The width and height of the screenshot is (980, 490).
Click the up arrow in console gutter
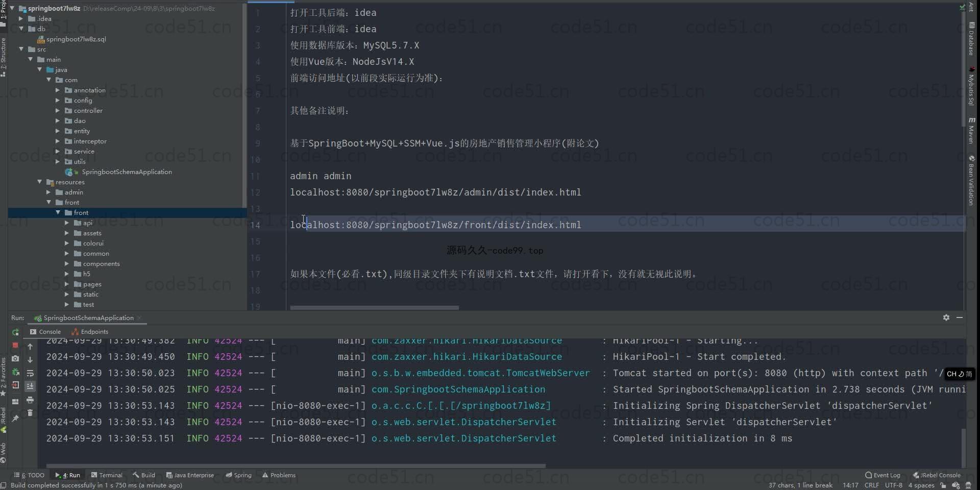point(30,347)
